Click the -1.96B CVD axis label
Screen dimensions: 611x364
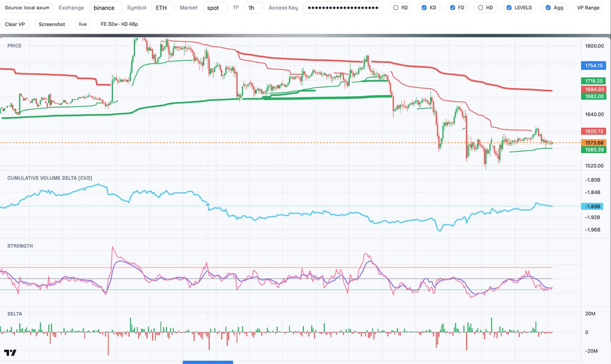(x=592, y=229)
